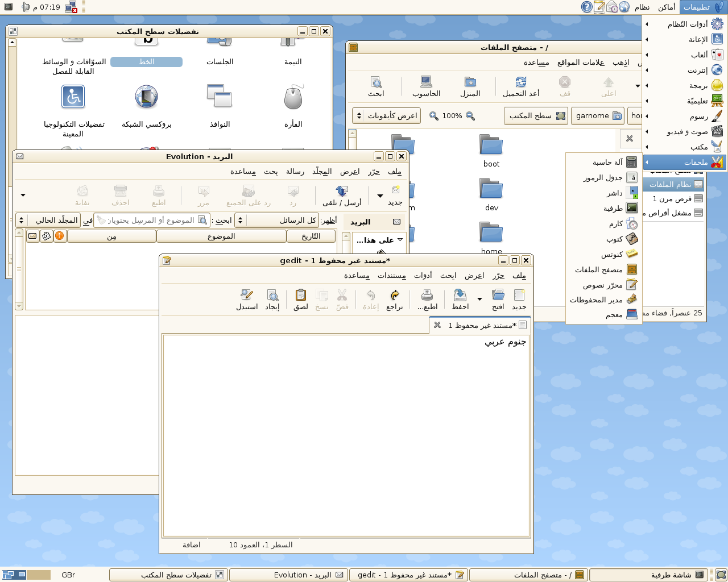
Task: Select Calculator (آلة حاسبة) from accessories menu
Action: coord(607,163)
